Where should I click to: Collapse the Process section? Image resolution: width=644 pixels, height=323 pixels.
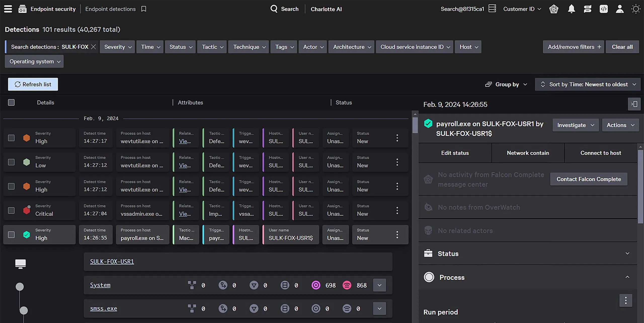point(528,277)
